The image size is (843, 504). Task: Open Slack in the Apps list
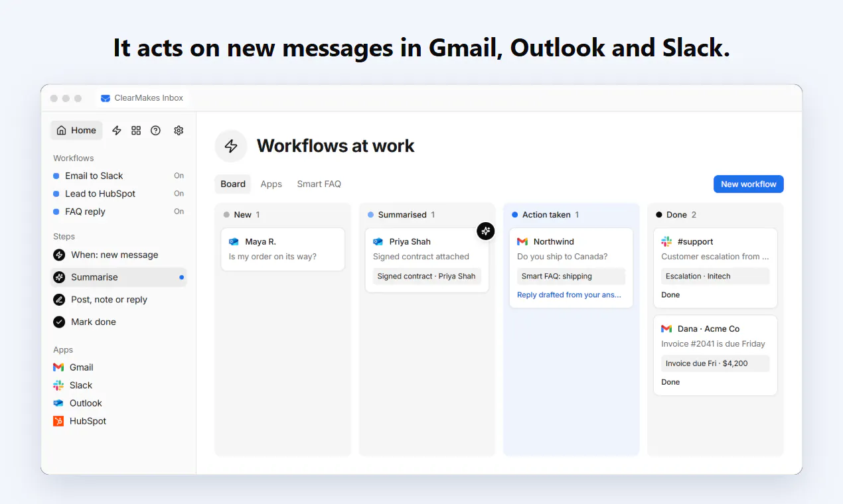point(81,385)
